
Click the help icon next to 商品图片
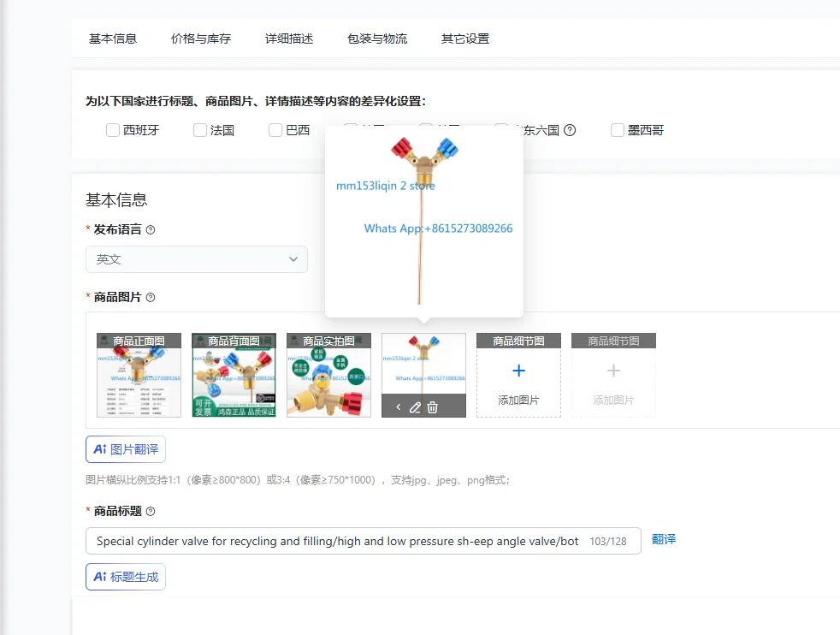click(x=151, y=298)
